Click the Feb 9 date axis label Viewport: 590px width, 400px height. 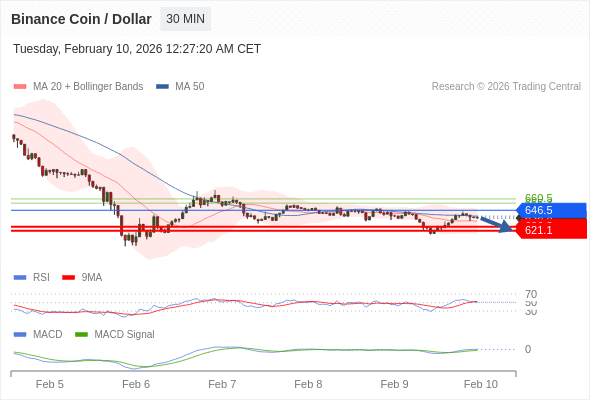point(394,384)
